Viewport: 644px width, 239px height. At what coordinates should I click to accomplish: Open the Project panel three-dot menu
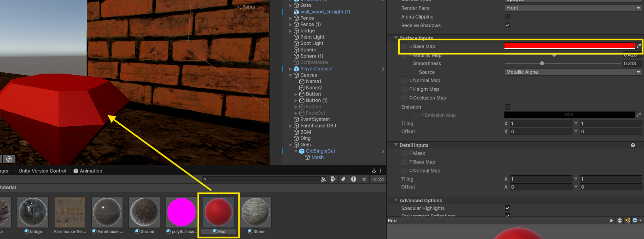(381, 171)
